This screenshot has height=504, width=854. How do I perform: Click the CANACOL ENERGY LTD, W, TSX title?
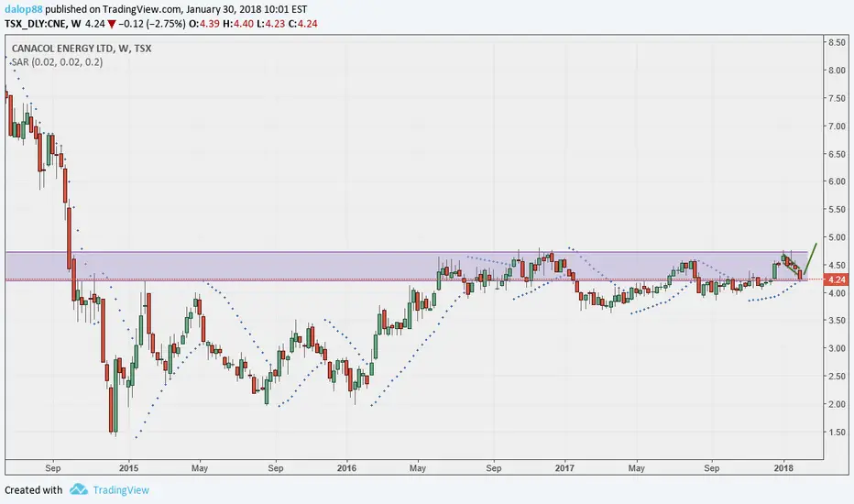(82, 49)
